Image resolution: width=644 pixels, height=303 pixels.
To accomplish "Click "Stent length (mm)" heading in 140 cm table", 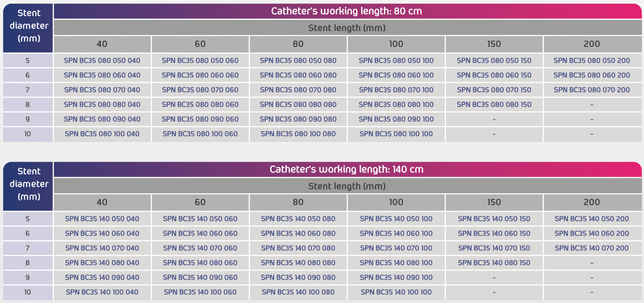I will [x=347, y=186].
